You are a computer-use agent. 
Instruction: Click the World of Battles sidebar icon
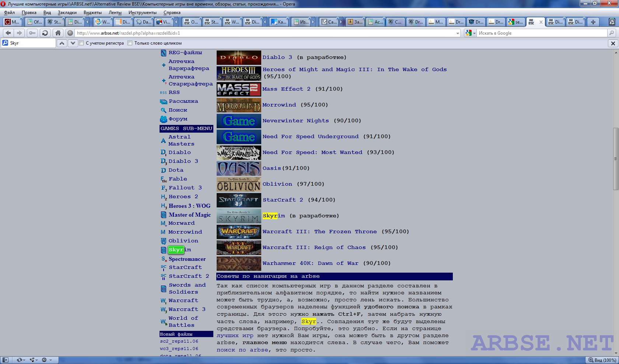point(164,322)
